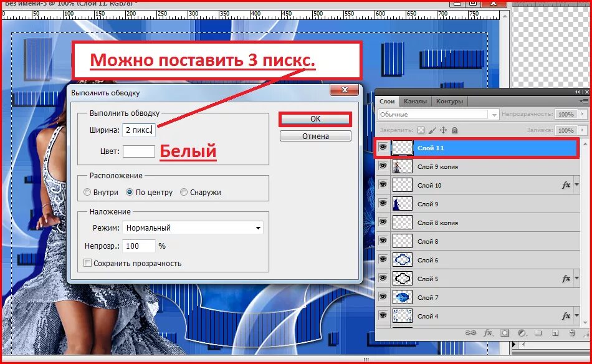Select Слой 9 копия thumbnail
The image size is (592, 364).
(403, 166)
